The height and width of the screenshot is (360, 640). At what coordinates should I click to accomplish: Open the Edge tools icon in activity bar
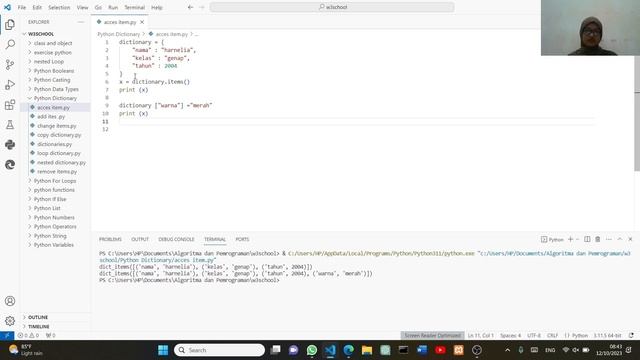click(10, 164)
